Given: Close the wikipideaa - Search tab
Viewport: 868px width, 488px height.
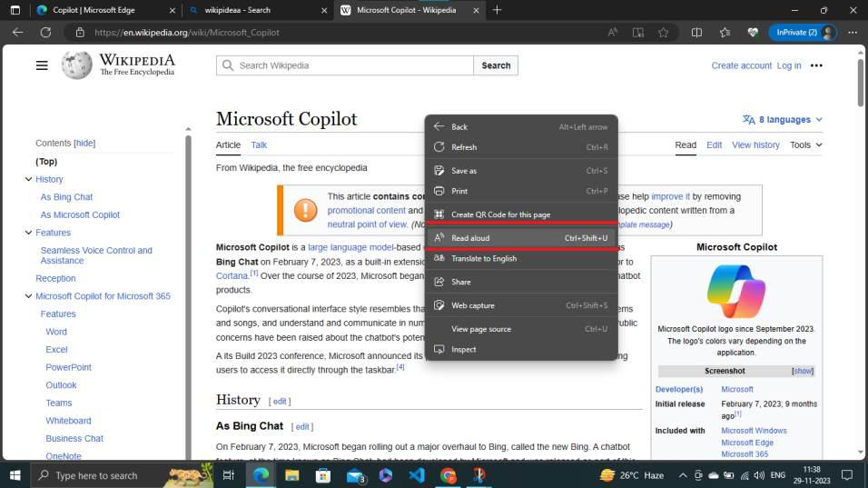Looking at the screenshot, I should click(x=324, y=10).
